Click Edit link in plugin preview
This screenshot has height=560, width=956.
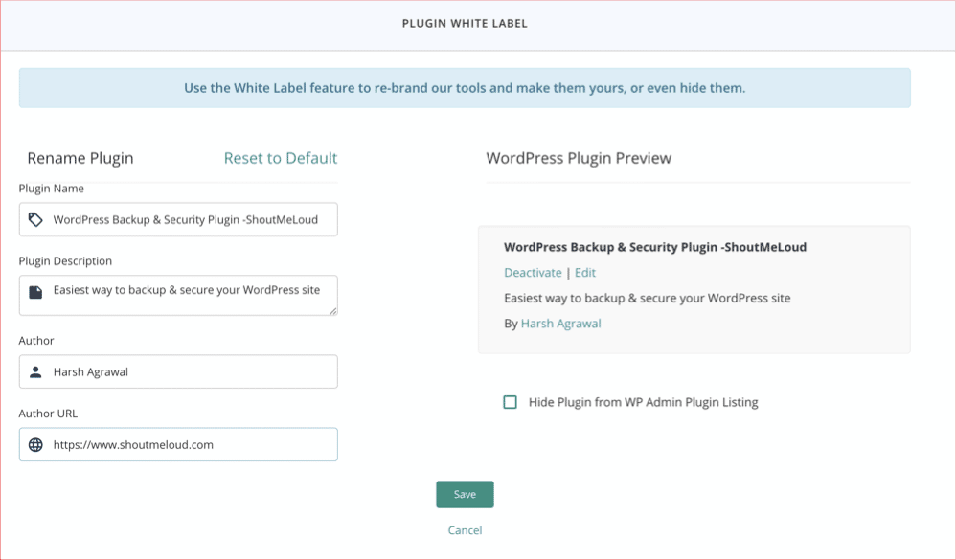coord(585,273)
